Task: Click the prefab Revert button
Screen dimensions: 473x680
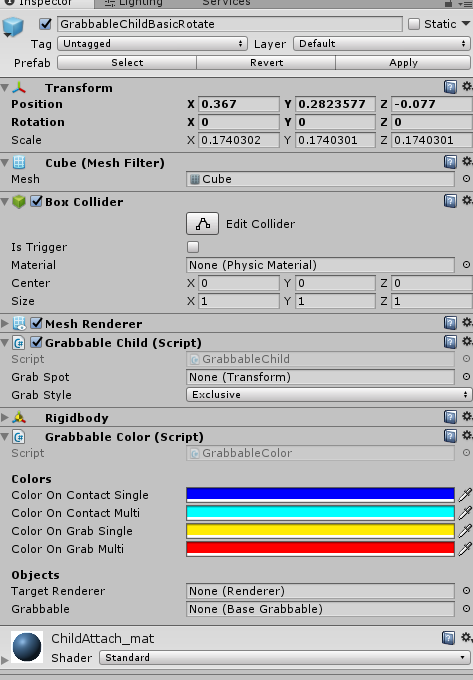Action: tap(266, 62)
